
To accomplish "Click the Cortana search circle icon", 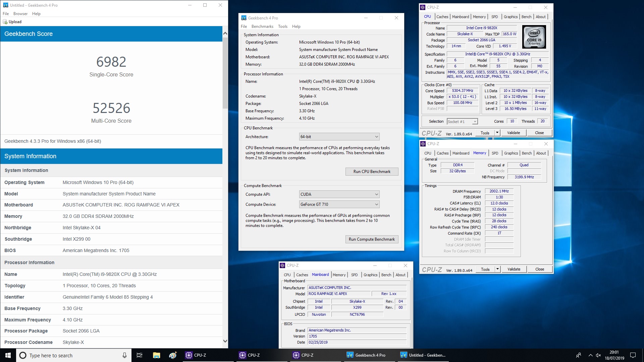I will pos(23,355).
